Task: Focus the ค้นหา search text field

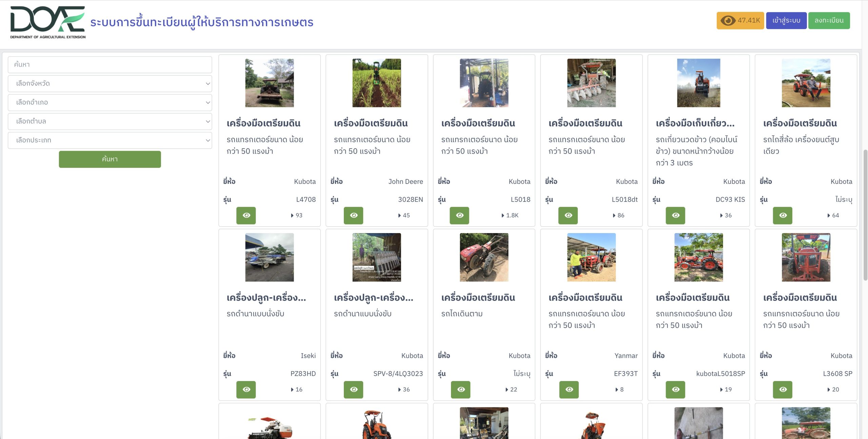Action: click(110, 64)
